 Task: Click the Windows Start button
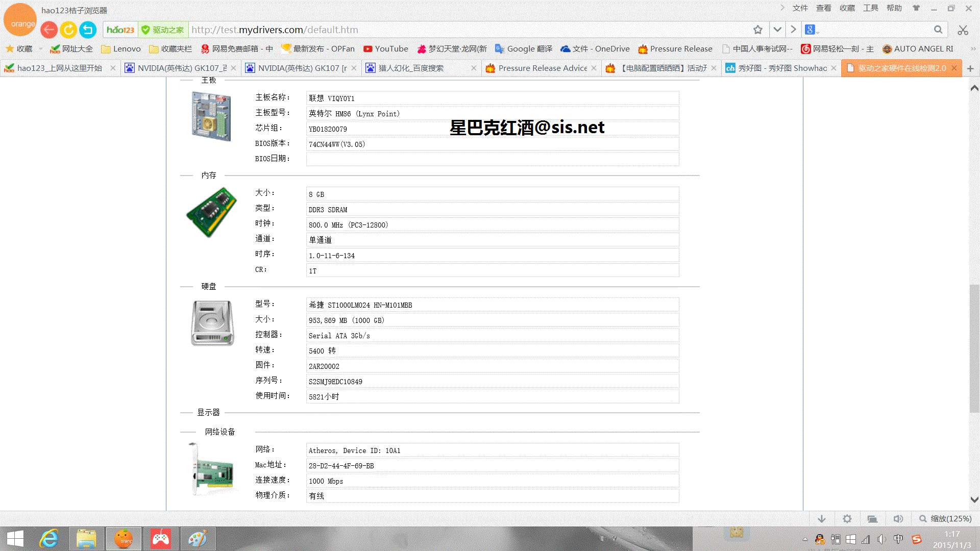15,539
